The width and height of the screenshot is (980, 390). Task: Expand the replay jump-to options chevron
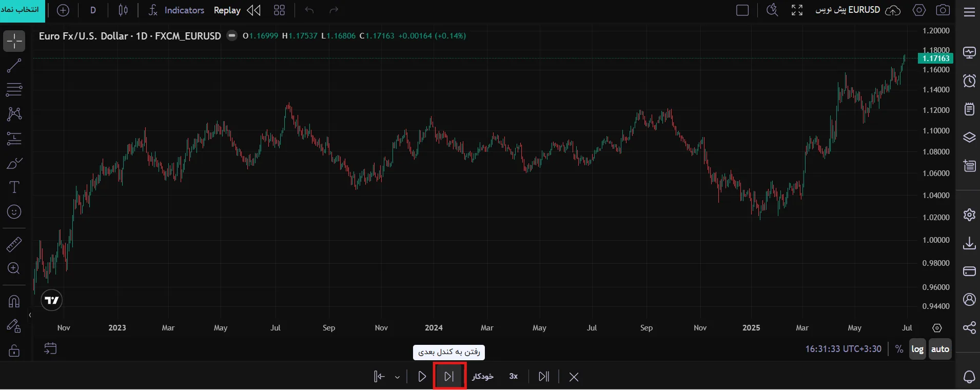click(x=397, y=377)
